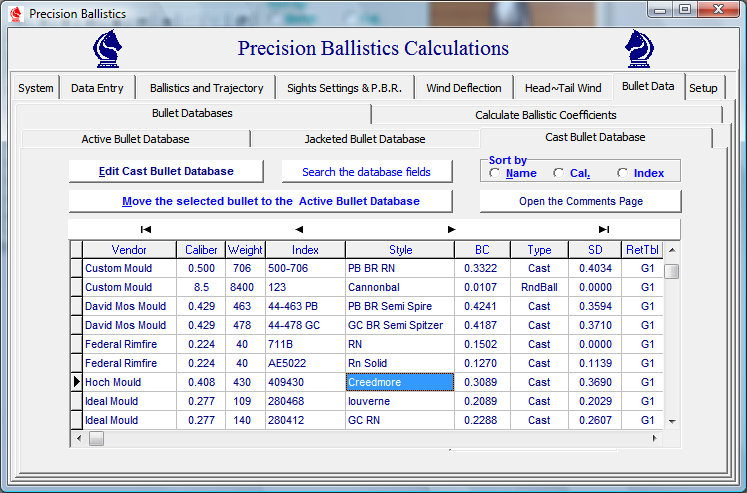Select the Sort by Cal. radio button

(x=559, y=173)
